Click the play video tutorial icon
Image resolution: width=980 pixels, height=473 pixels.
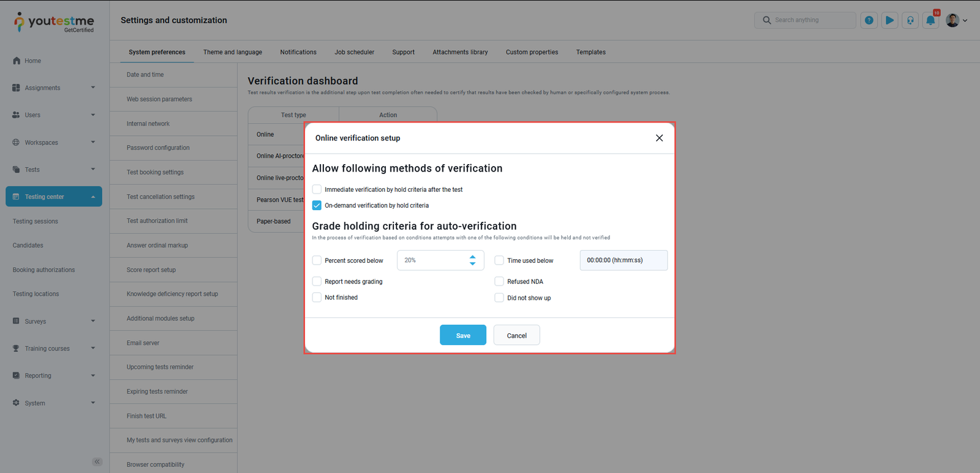(x=889, y=20)
